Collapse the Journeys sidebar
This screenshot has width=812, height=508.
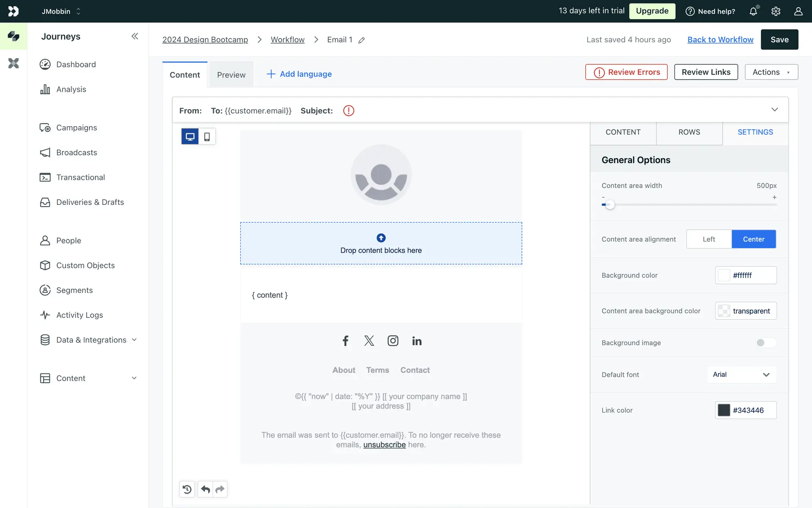pyautogui.click(x=134, y=36)
